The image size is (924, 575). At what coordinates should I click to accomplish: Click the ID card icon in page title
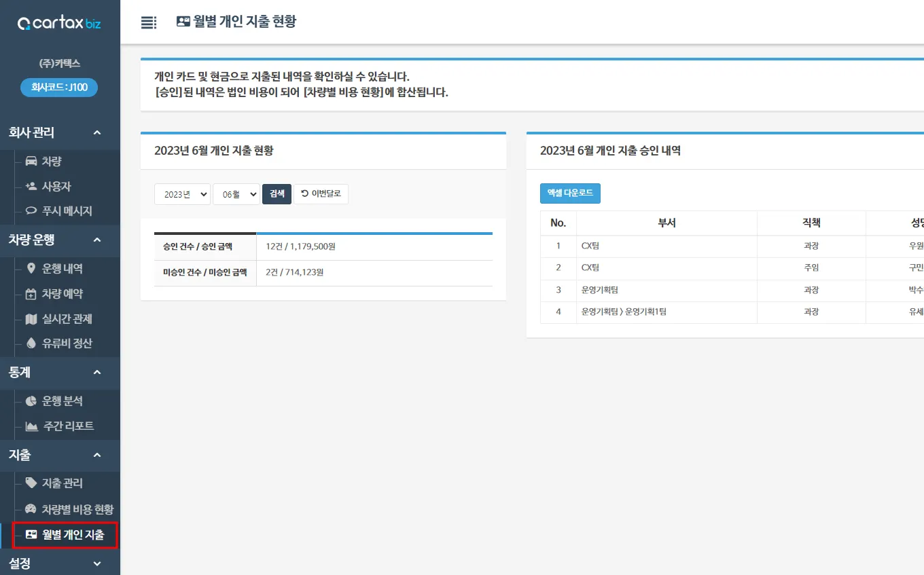183,22
